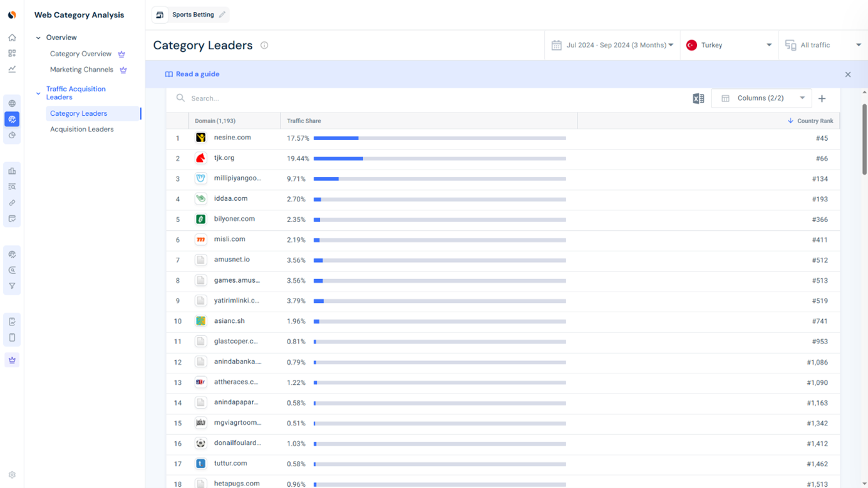Click the highlighted category analysis sidebar icon
Viewport: 868px width, 488px height.
pyautogui.click(x=12, y=119)
